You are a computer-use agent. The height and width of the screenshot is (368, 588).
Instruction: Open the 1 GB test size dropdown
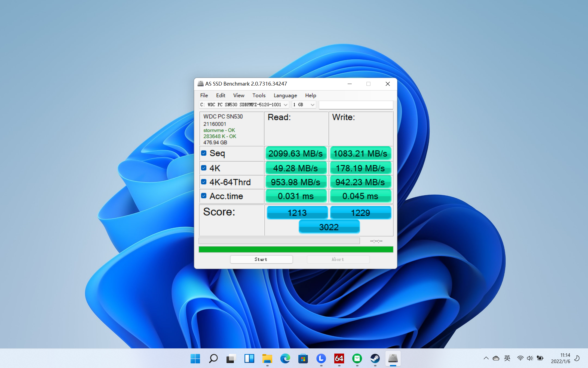[304, 105]
